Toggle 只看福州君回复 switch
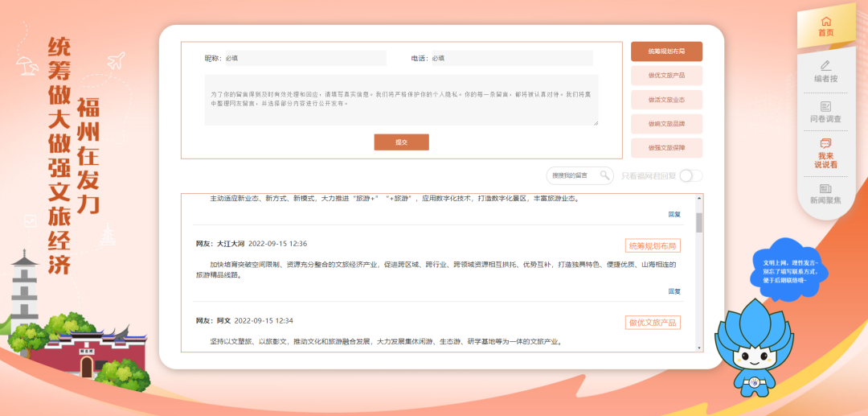This screenshot has height=416, width=868. click(x=691, y=175)
